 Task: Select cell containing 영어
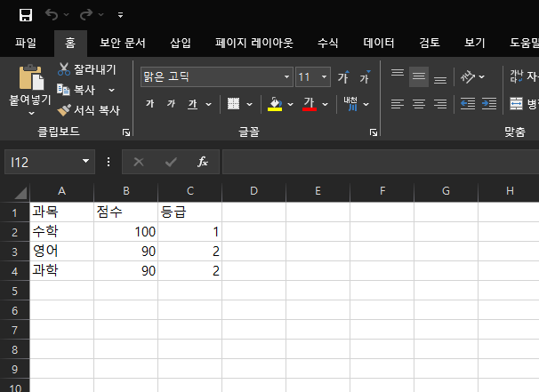coord(61,252)
